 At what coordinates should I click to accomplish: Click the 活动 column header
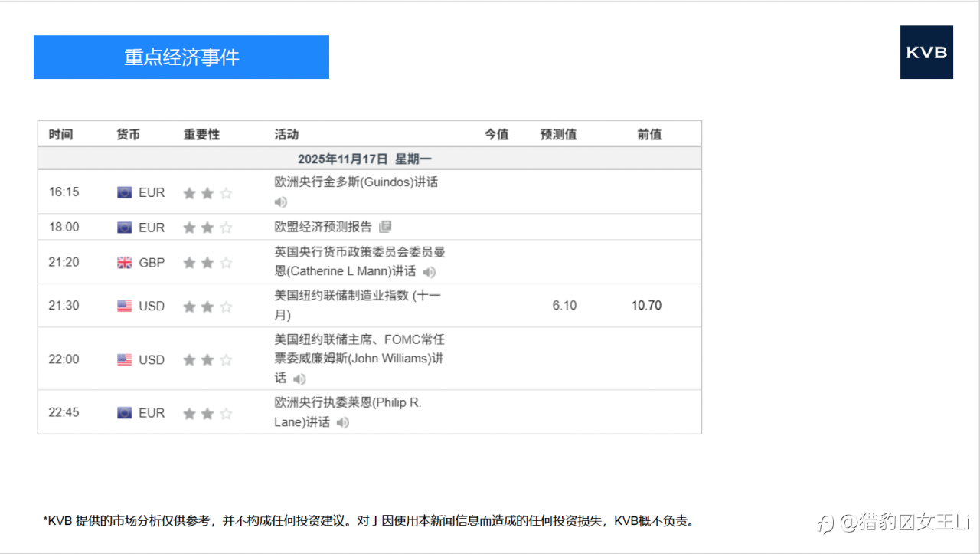(286, 134)
